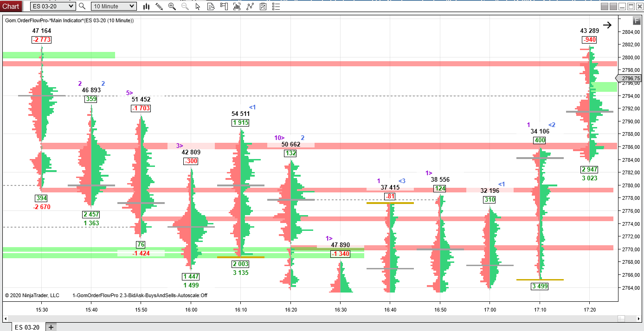Click the volume total 47 164

(x=42, y=31)
